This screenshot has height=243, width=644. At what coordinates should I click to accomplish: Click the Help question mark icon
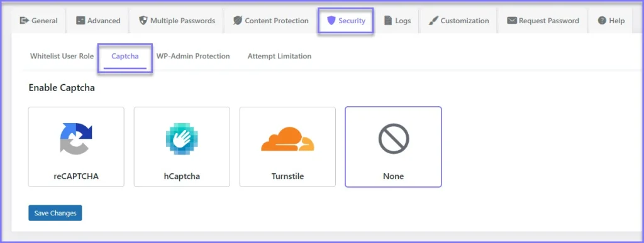(x=602, y=21)
